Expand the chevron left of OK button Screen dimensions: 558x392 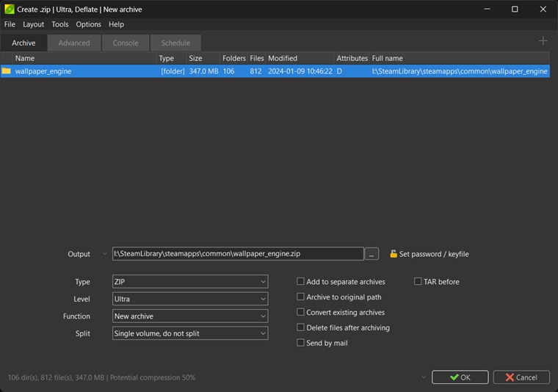coord(424,377)
